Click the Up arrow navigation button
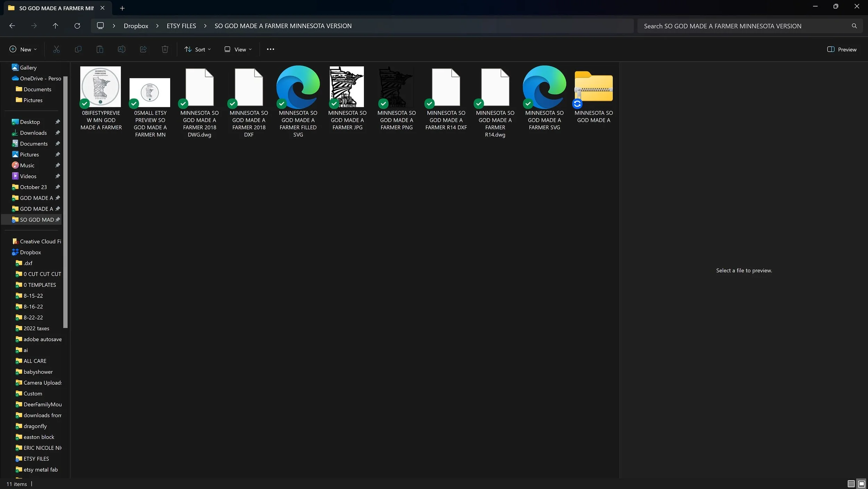Screen dimensions: 868x489 [x=55, y=26]
